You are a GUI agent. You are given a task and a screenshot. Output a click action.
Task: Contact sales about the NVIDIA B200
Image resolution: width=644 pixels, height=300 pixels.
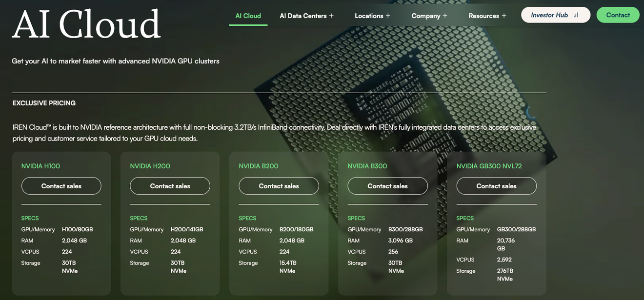[x=279, y=186]
